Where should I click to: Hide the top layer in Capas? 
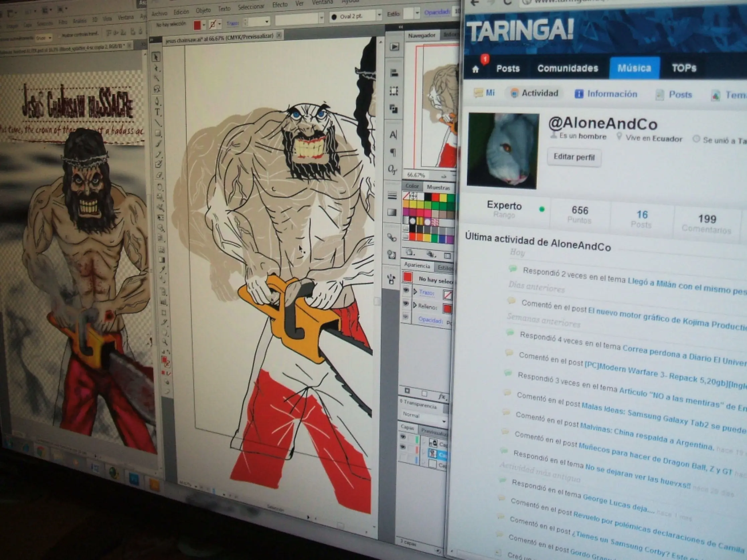tap(403, 437)
